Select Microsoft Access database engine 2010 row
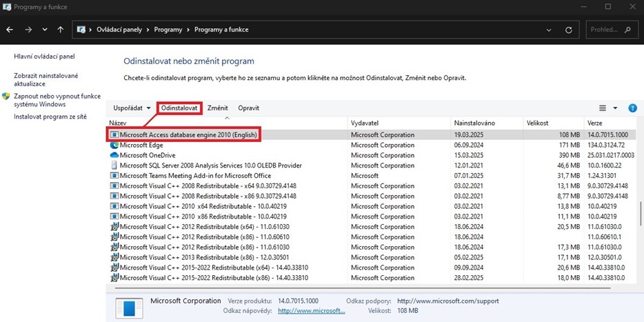Screen dimensions: 644x322 (x=188, y=135)
